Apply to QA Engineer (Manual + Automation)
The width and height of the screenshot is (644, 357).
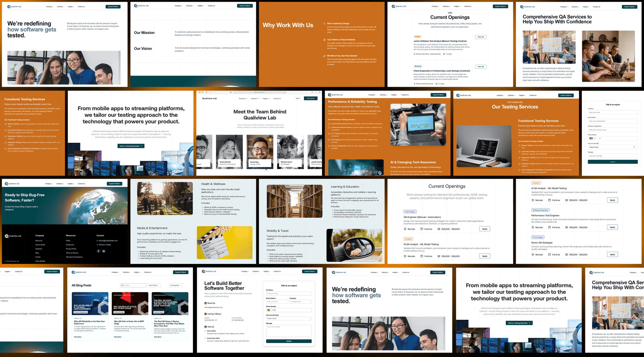[485, 229]
